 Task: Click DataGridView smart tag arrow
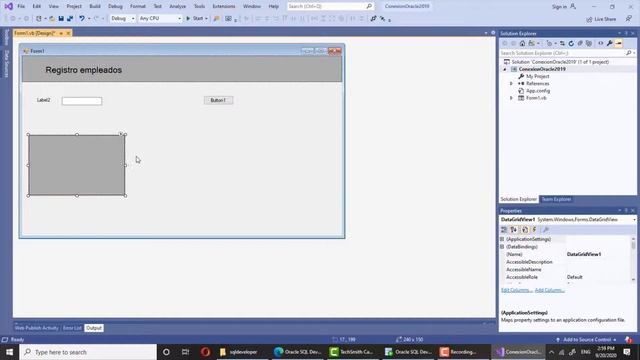(121, 133)
